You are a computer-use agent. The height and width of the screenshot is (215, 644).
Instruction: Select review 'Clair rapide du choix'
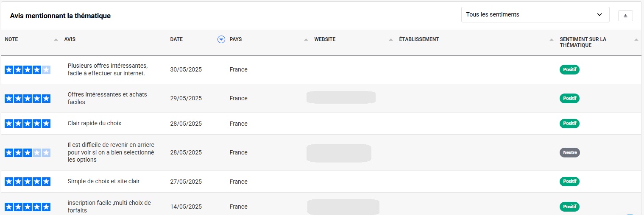95,124
